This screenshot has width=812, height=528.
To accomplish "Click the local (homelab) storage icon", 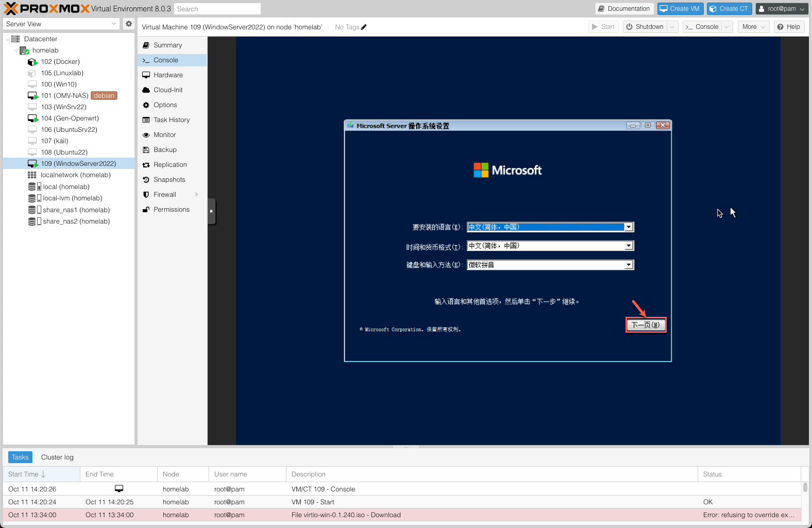I will 35,187.
